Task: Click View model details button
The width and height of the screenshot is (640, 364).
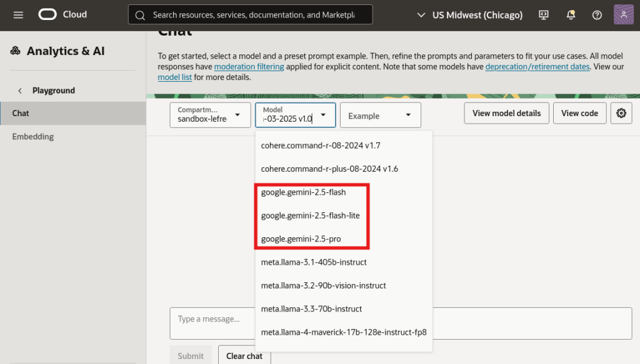Action: (x=506, y=113)
